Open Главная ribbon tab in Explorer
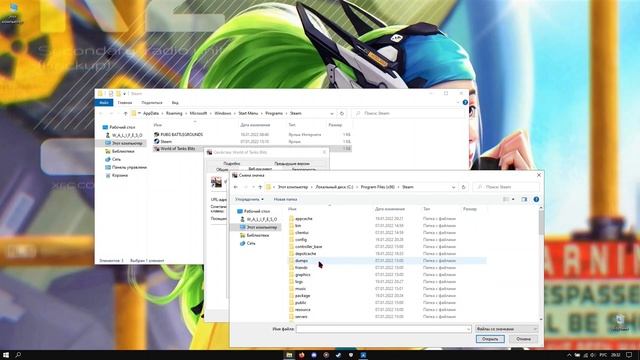Screen dimensions: 640x360 pyautogui.click(x=125, y=102)
